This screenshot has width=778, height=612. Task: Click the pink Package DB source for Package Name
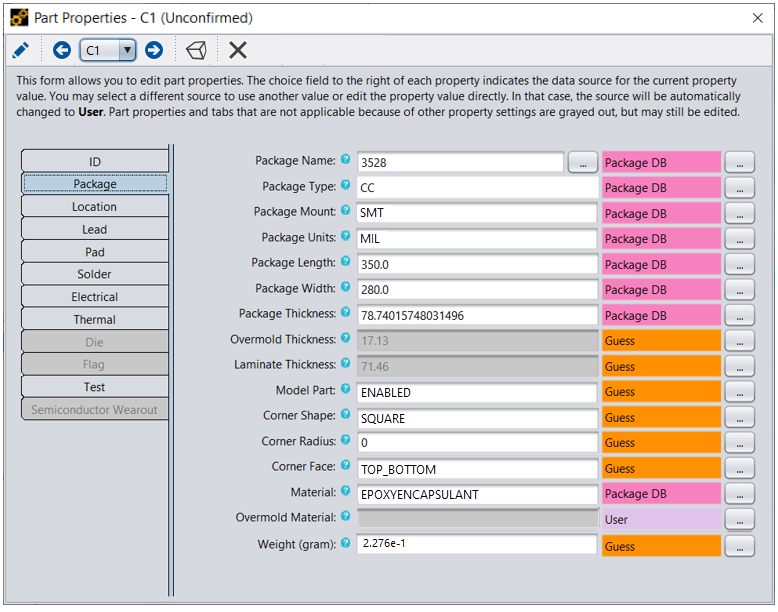(661, 162)
